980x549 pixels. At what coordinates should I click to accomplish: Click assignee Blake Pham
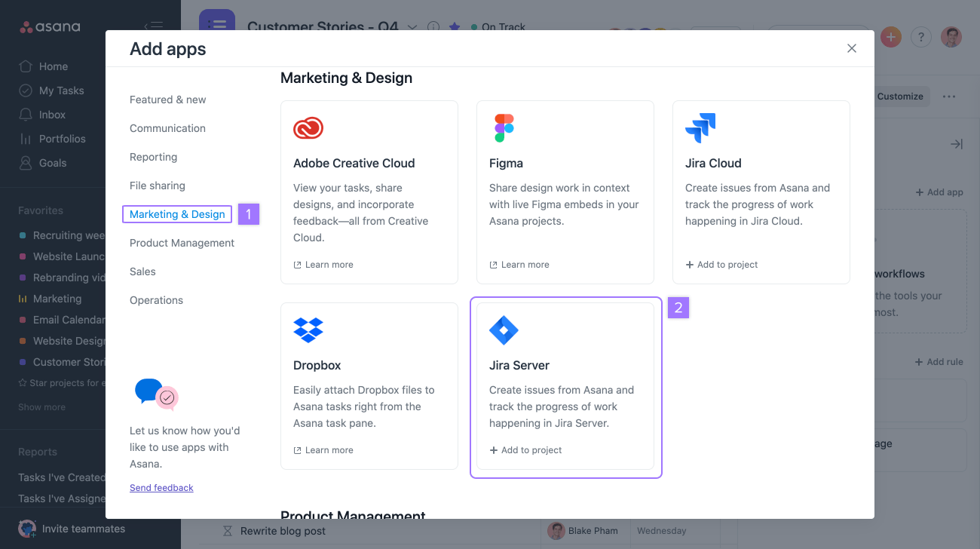(x=583, y=531)
